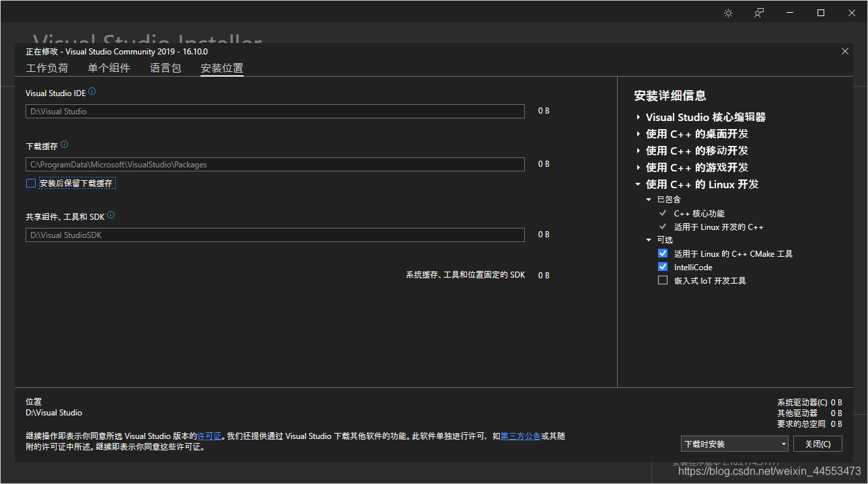Open the 许可证 link
The width and height of the screenshot is (868, 484).
[209, 436]
